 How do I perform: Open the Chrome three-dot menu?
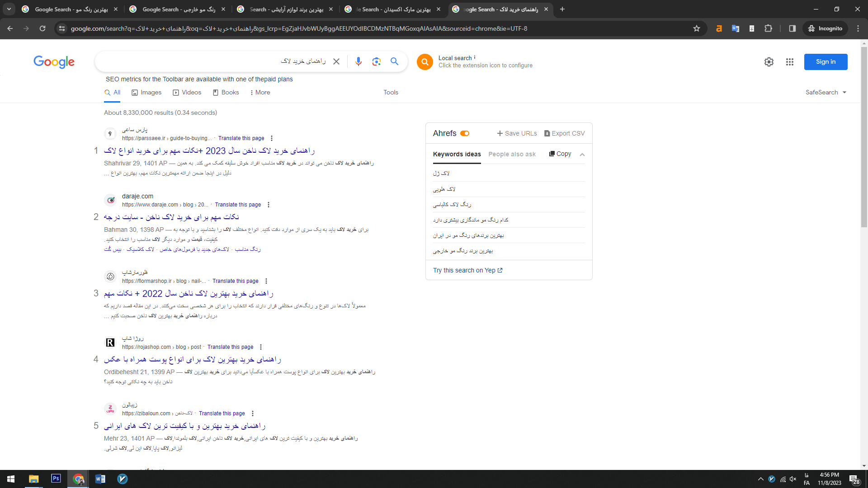tap(858, 28)
